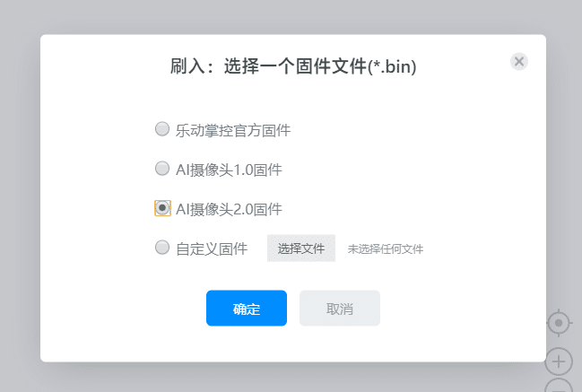The width and height of the screenshot is (582, 392).
Task: Cancel with the 取消 button
Action: [340, 309]
